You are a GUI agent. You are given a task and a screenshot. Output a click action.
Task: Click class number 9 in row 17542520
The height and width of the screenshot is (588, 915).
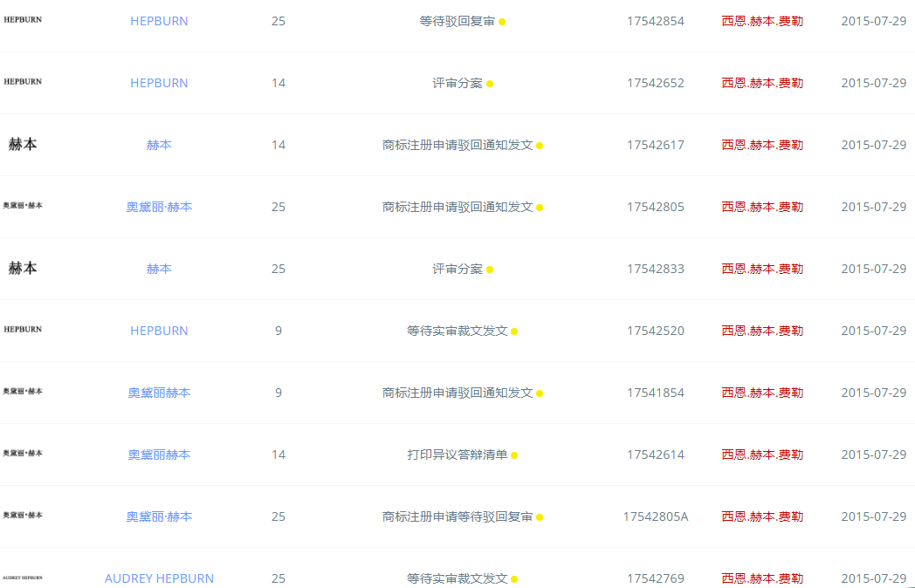pos(279,331)
